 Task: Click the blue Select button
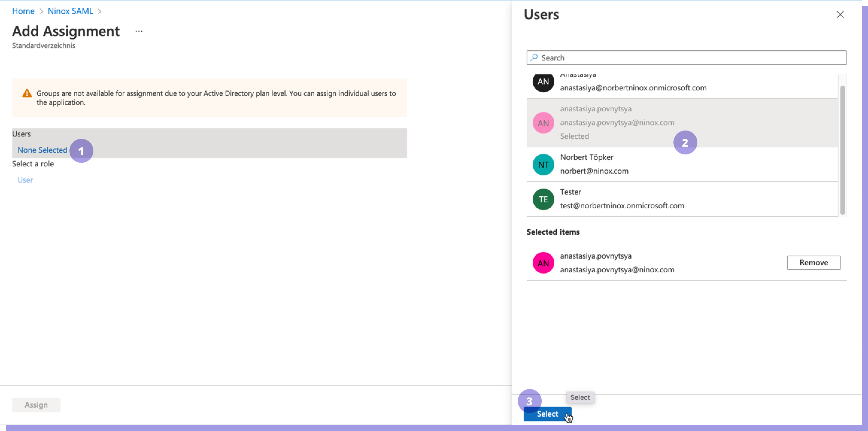click(x=547, y=414)
